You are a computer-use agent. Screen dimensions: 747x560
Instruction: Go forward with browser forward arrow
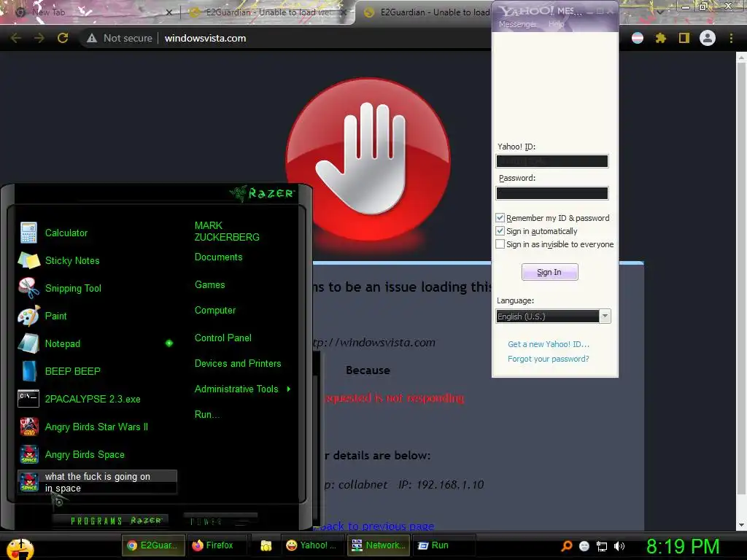click(39, 38)
